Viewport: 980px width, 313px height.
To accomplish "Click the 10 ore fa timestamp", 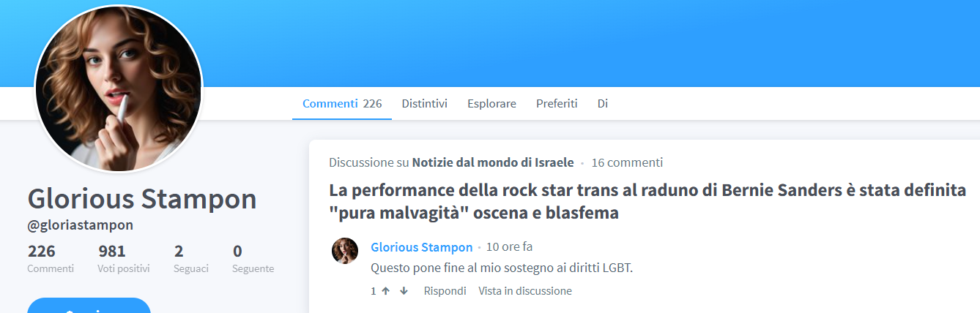I will coord(509,247).
